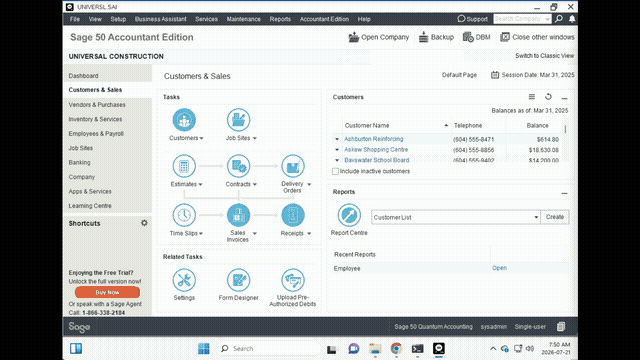This screenshot has height=360, width=640.
Task: Click Close other windows icon
Action: pyautogui.click(x=505, y=37)
